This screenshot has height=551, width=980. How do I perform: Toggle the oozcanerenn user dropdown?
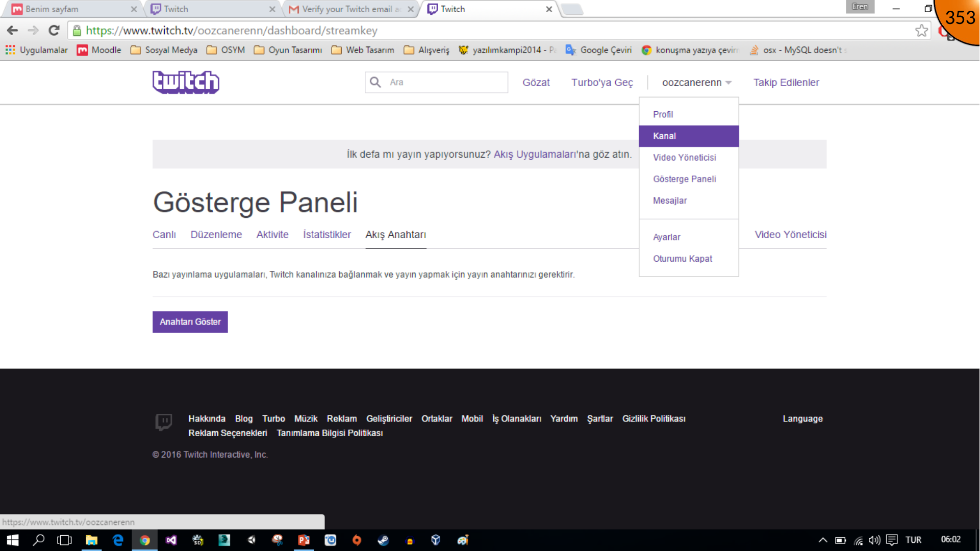pyautogui.click(x=697, y=83)
